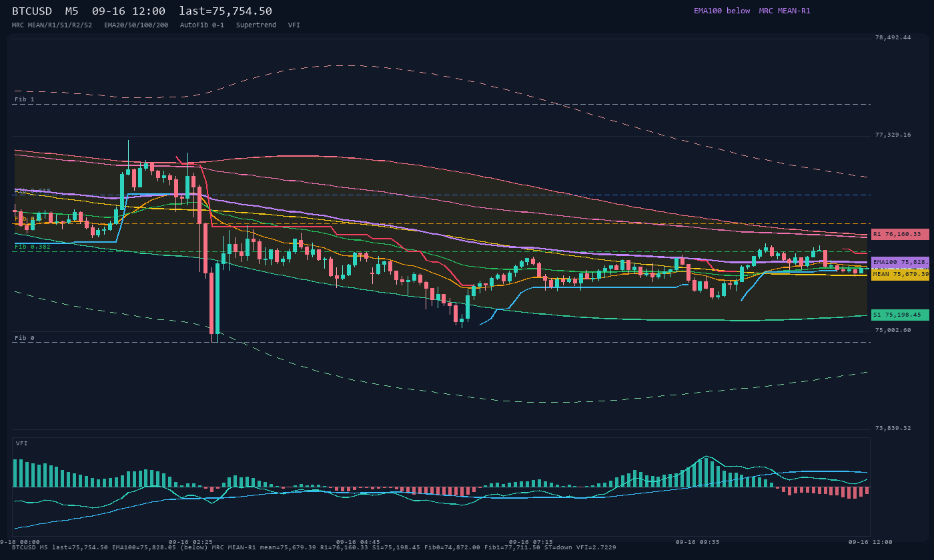Click the 'Fib 0' level label
The image size is (934, 560).
tap(25, 338)
